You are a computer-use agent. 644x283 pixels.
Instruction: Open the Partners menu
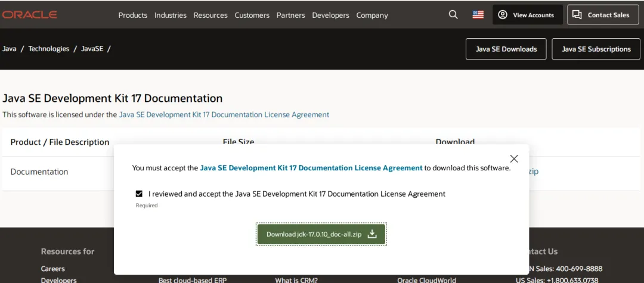click(x=291, y=15)
